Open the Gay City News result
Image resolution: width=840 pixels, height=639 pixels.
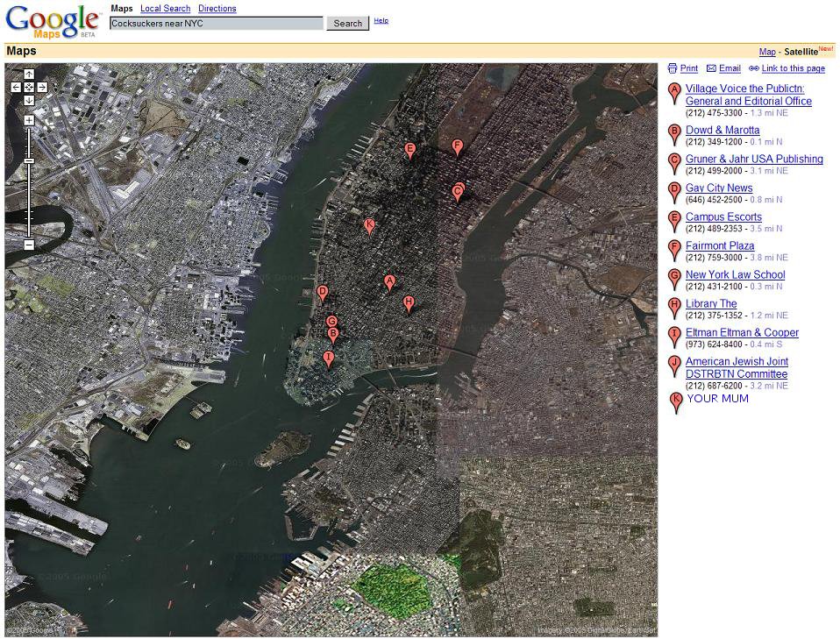point(719,188)
